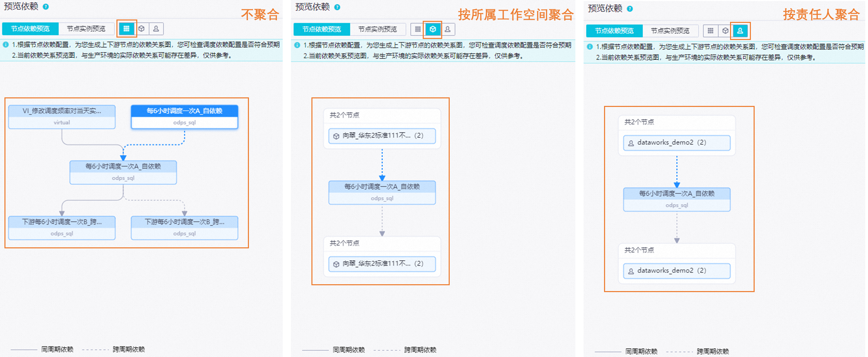Click info icon in left panel notice
The height and width of the screenshot is (357, 868).
pos(6,44)
